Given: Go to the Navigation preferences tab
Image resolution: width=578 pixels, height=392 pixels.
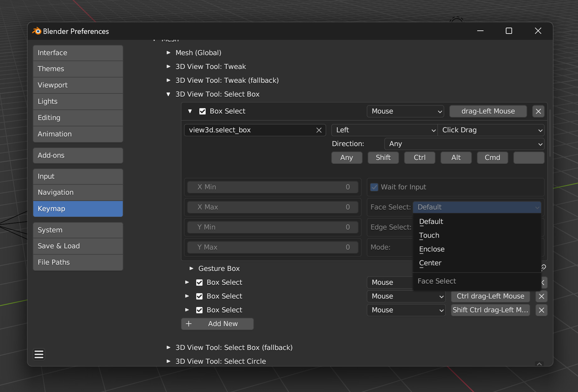Looking at the screenshot, I should point(78,193).
